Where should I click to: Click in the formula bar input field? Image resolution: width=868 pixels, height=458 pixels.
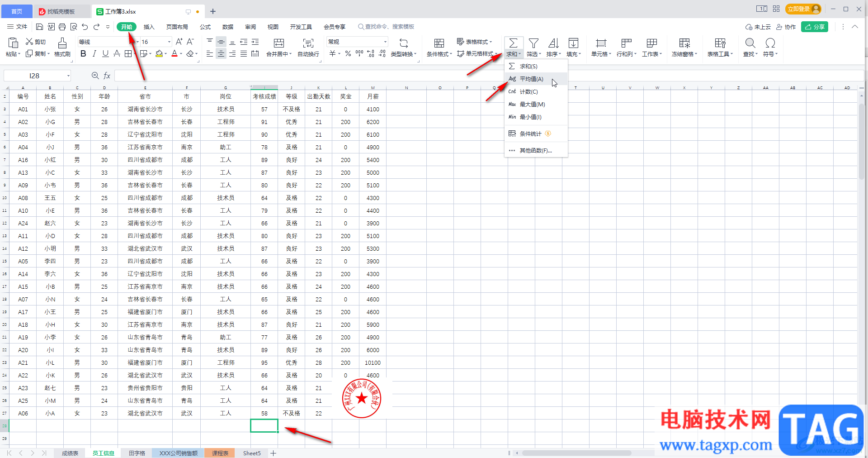tap(489, 76)
